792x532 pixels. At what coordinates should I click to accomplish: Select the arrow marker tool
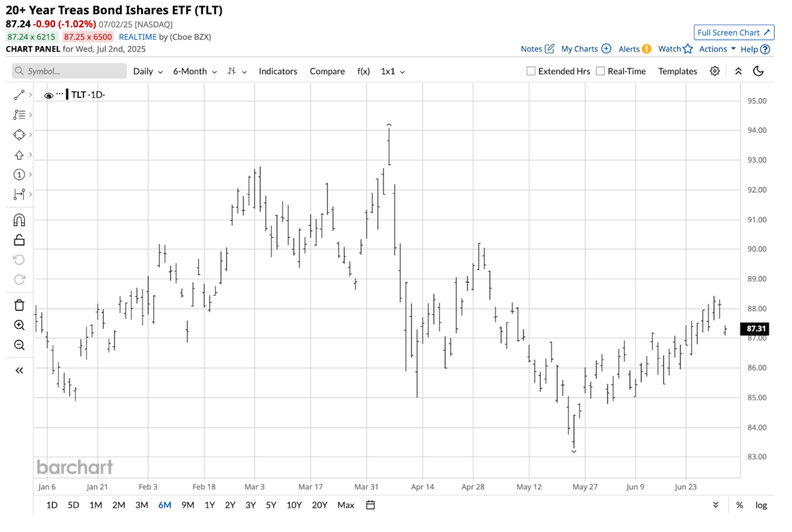(x=19, y=155)
